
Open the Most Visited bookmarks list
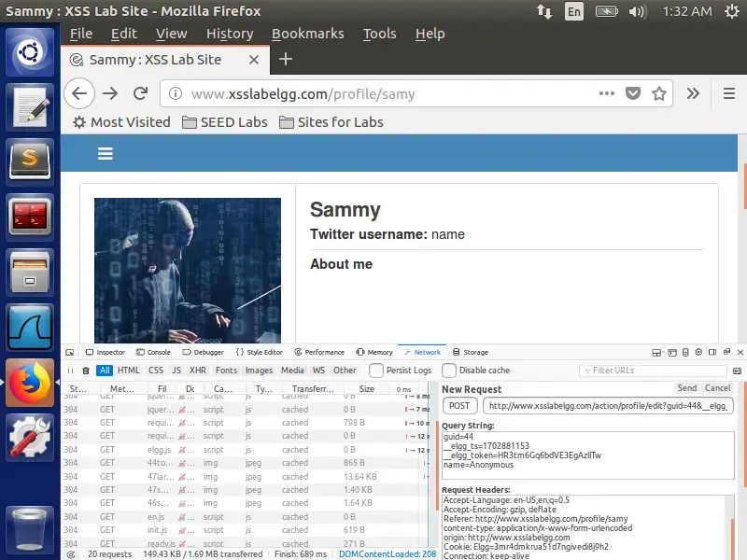coord(121,122)
